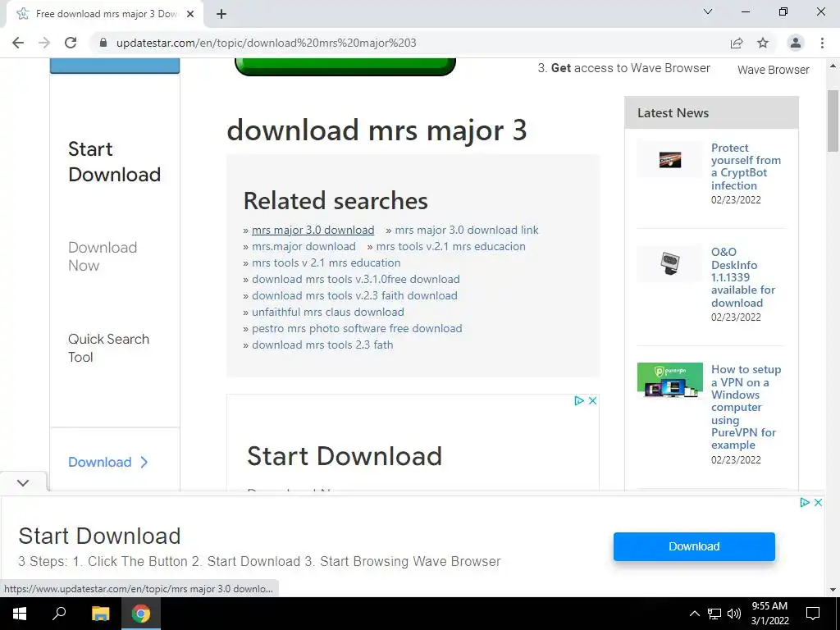This screenshot has width=840, height=630.
Task: Click the page vertical scrollbar thumb
Action: pos(833,121)
